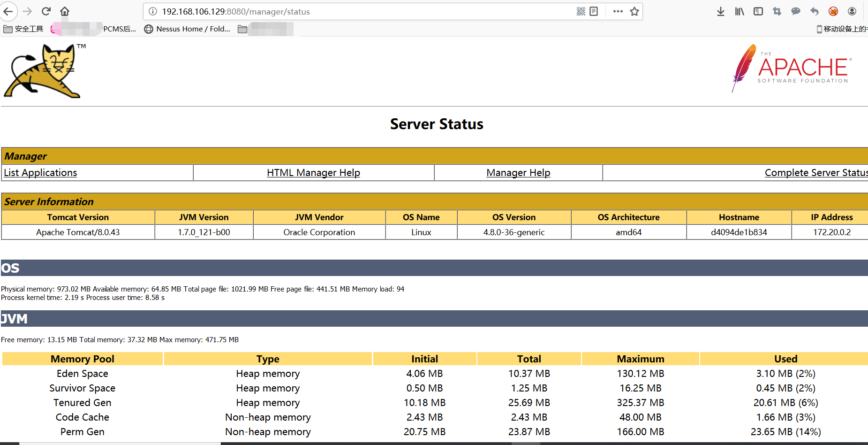Screen dimensions: 868x445
Task: Open the Nessus Home bookmark
Action: point(187,29)
